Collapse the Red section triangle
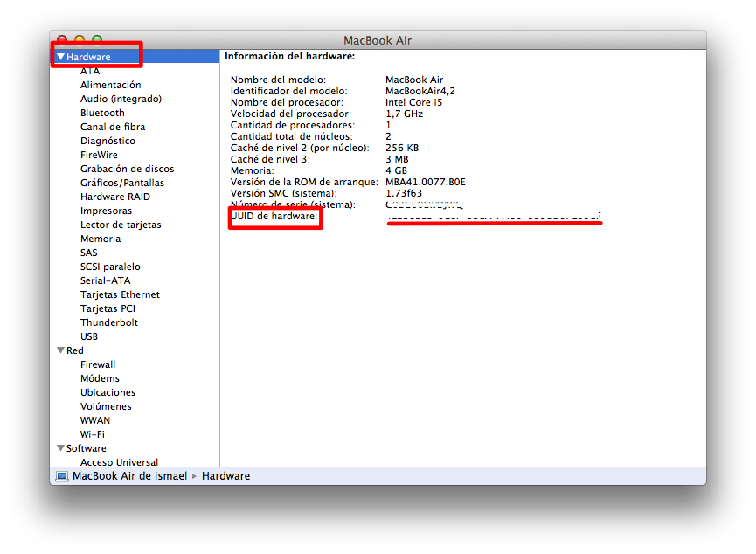The width and height of the screenshot is (756, 554). click(61, 350)
